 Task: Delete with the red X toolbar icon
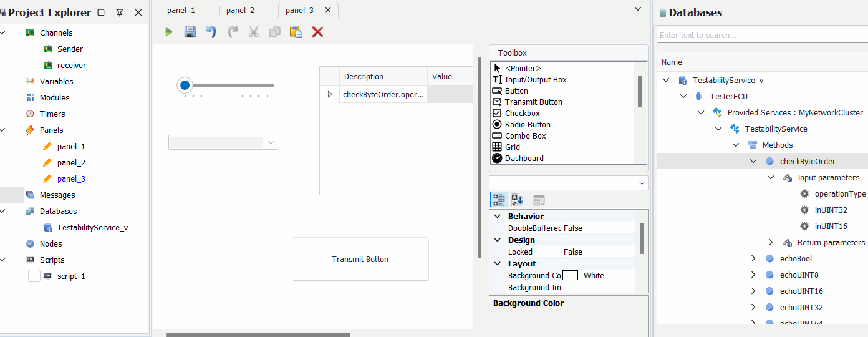tap(317, 32)
